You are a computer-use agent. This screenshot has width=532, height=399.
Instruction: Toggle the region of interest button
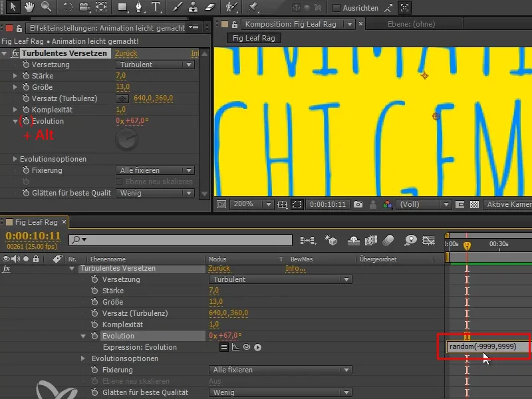tap(460, 204)
